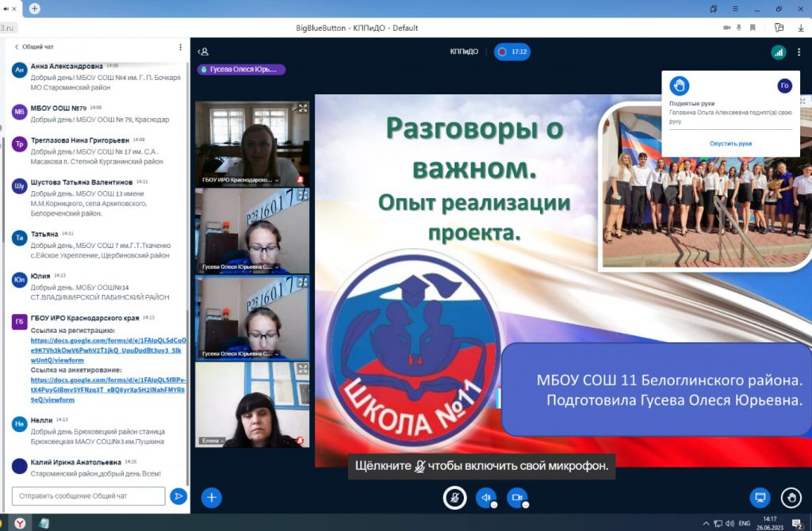Open the session options menu at top right
The image size is (812, 531).
pos(799,52)
